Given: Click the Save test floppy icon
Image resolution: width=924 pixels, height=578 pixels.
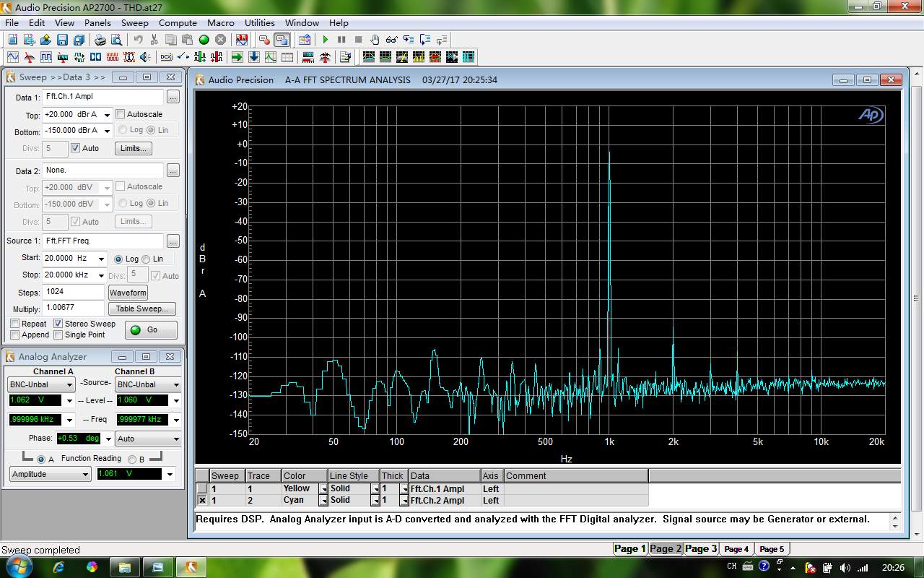Looking at the screenshot, I should pos(62,40).
